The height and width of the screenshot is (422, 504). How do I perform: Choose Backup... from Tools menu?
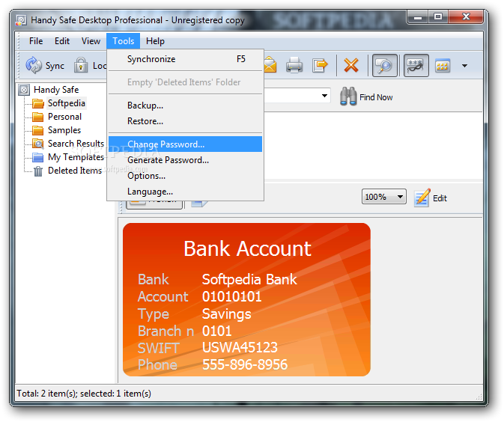(186, 105)
